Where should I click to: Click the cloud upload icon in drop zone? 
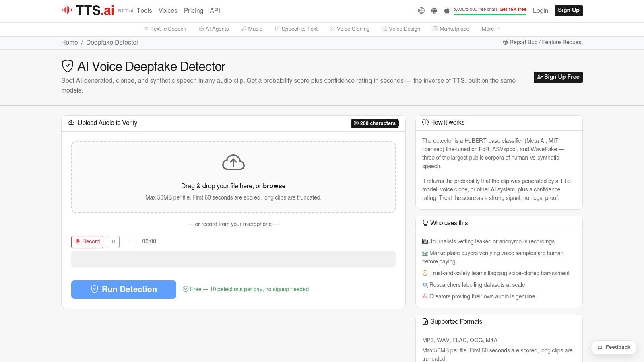[233, 162]
